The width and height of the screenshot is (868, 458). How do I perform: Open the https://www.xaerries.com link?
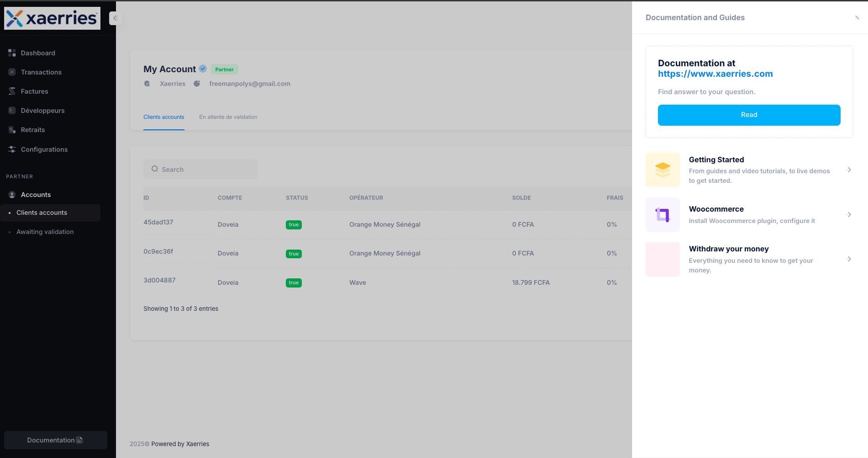(715, 74)
